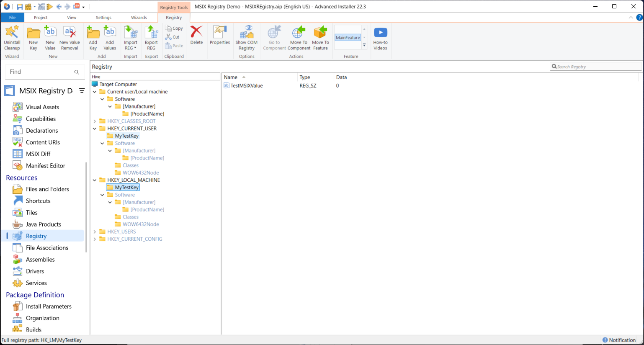This screenshot has height=345, width=644.
Task: Sort values by Type column
Action: (315, 77)
